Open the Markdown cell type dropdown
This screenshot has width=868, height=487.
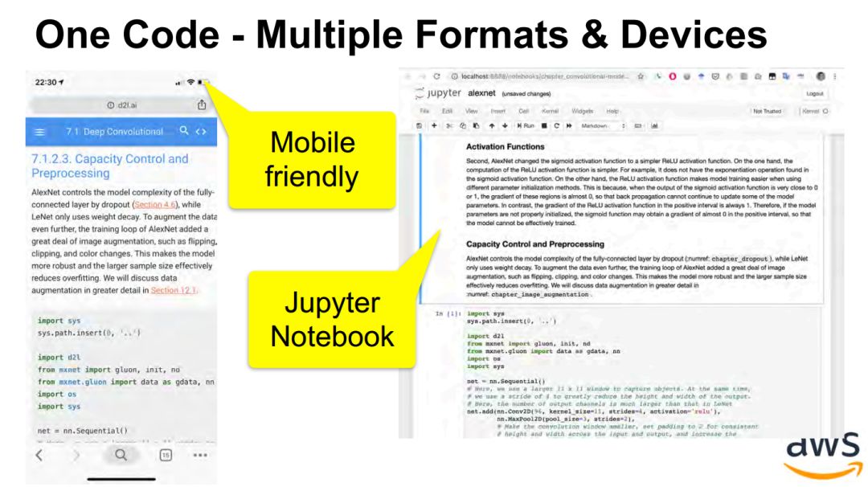tap(602, 125)
